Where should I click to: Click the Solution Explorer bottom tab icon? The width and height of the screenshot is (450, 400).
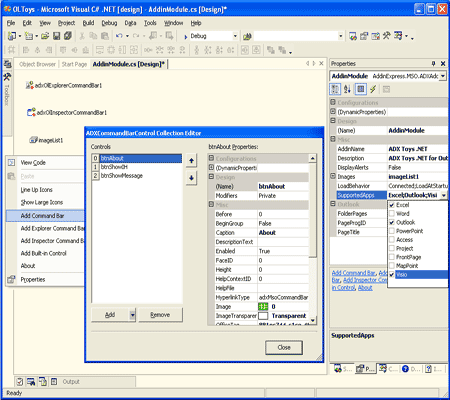point(338,369)
